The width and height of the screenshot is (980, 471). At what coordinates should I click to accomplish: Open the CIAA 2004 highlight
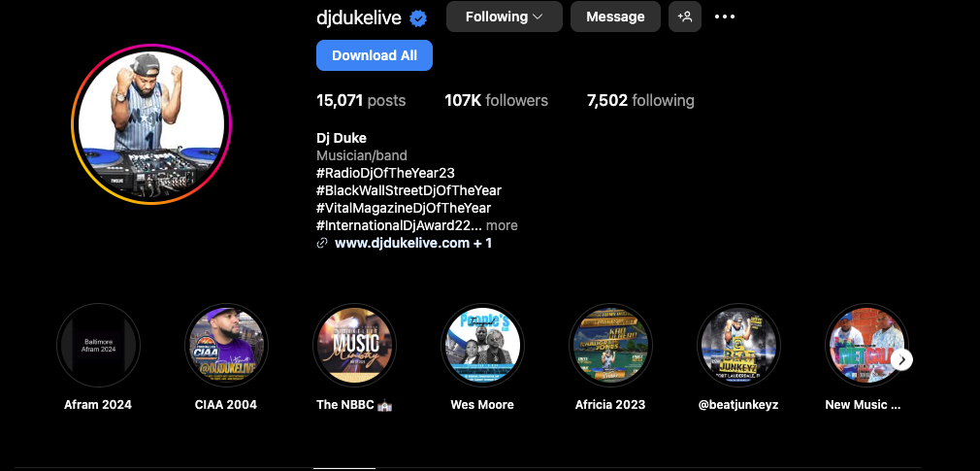(x=226, y=346)
